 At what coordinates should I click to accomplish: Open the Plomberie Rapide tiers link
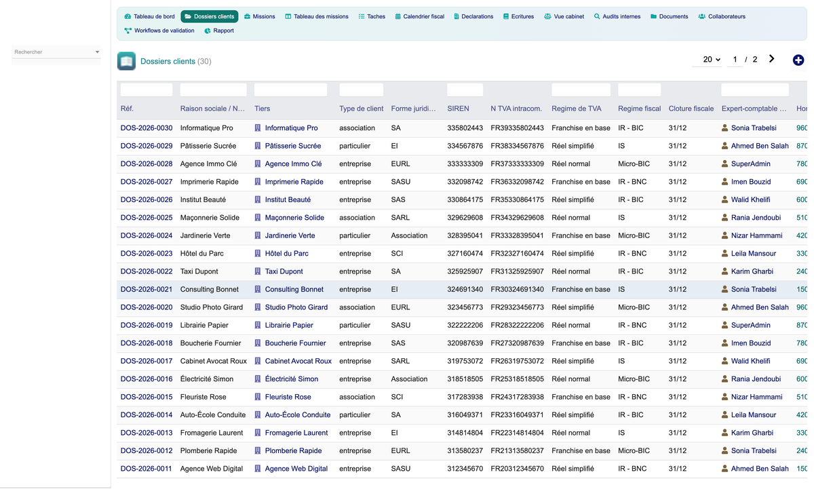tap(293, 451)
